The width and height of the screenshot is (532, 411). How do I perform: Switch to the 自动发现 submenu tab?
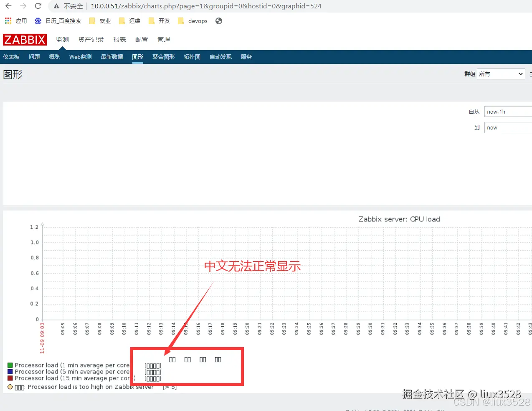click(220, 57)
